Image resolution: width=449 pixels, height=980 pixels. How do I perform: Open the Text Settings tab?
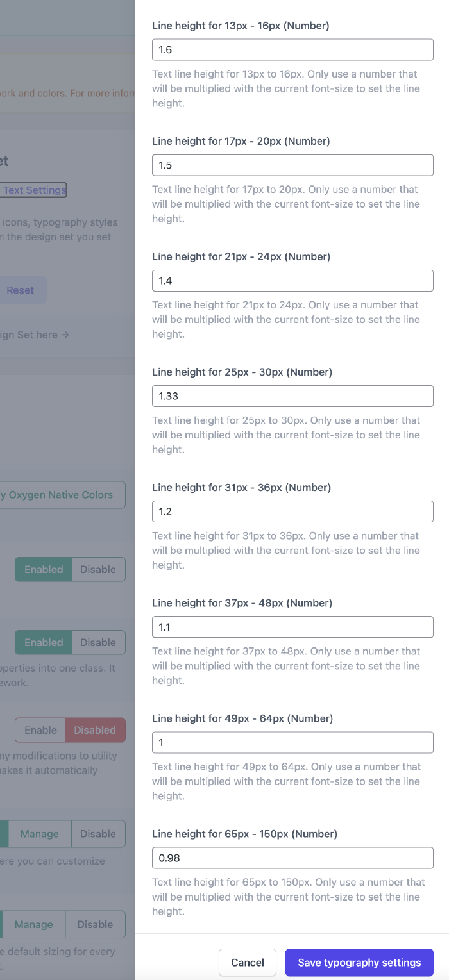pos(33,190)
